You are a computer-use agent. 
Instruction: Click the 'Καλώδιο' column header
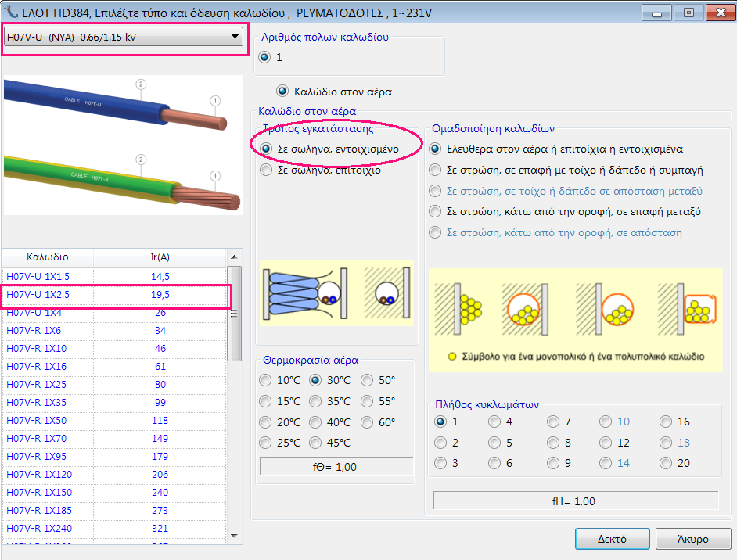point(48,257)
